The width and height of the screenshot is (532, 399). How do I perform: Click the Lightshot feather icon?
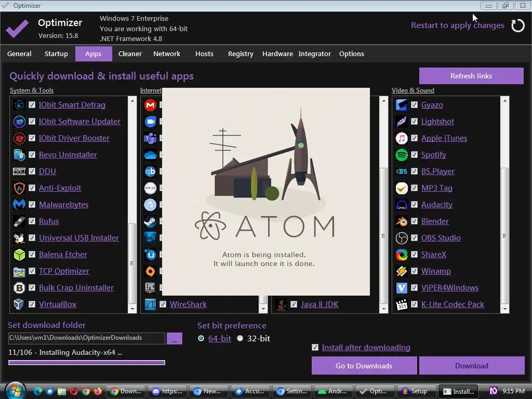pyautogui.click(x=402, y=122)
